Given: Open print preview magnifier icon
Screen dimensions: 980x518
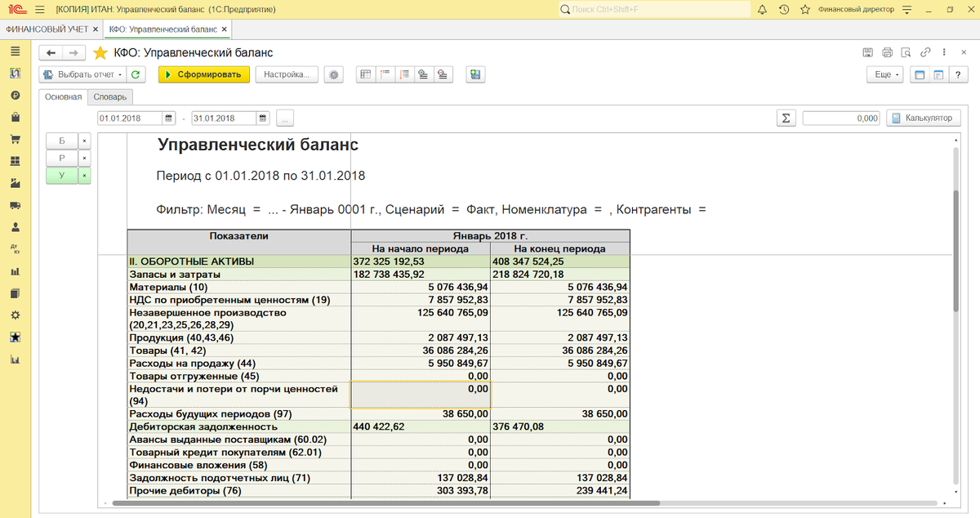Looking at the screenshot, I should click(x=906, y=52).
